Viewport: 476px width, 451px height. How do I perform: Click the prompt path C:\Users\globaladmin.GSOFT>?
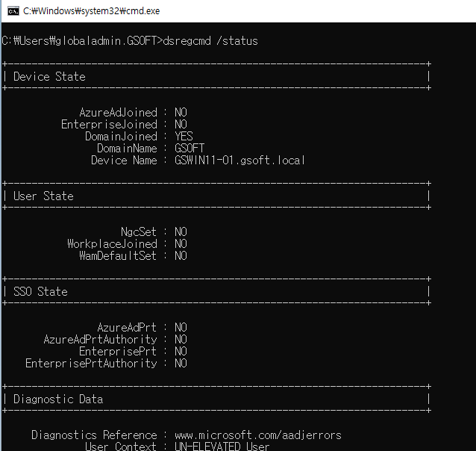82,41
